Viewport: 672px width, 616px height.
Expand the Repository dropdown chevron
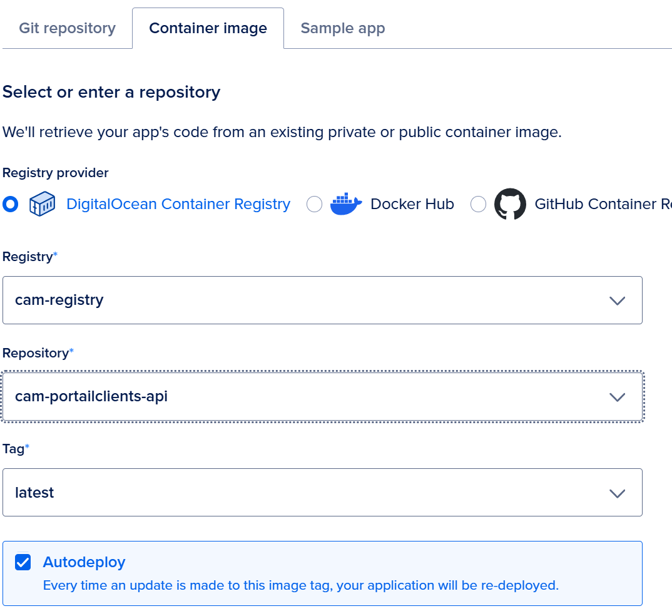[617, 397]
